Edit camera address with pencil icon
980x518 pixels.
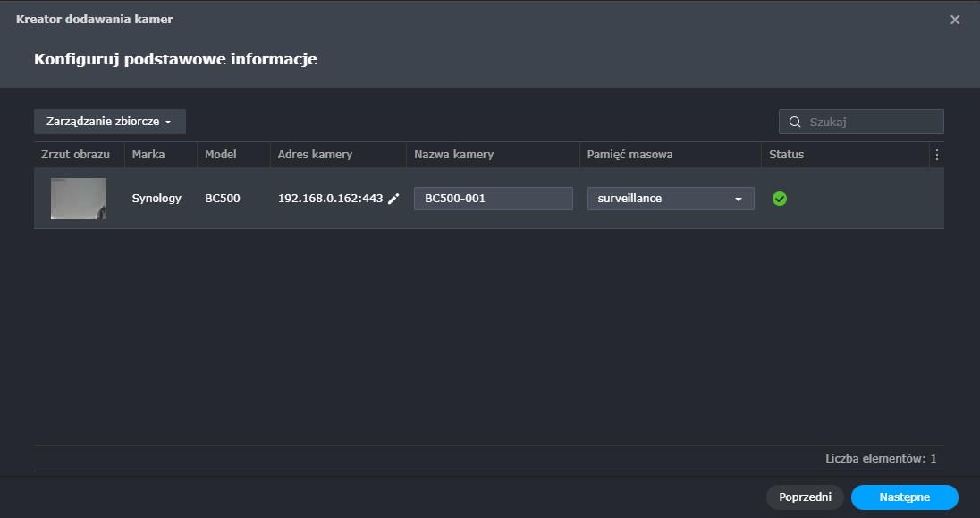point(393,199)
